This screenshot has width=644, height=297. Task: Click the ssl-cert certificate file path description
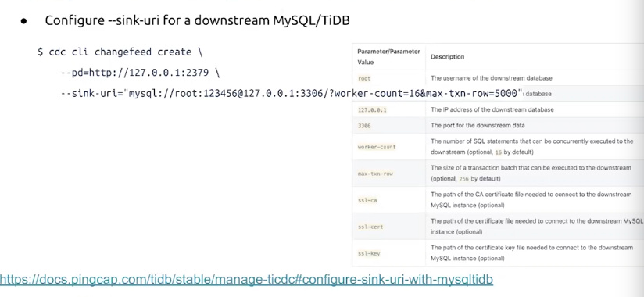click(536, 227)
